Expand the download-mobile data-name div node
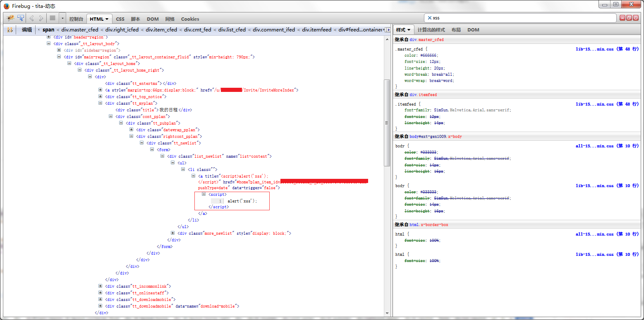Viewport: 644px width, 320px height. [100, 306]
